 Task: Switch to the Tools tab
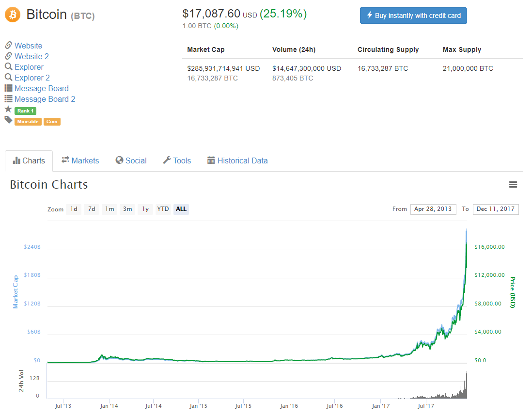tap(177, 160)
